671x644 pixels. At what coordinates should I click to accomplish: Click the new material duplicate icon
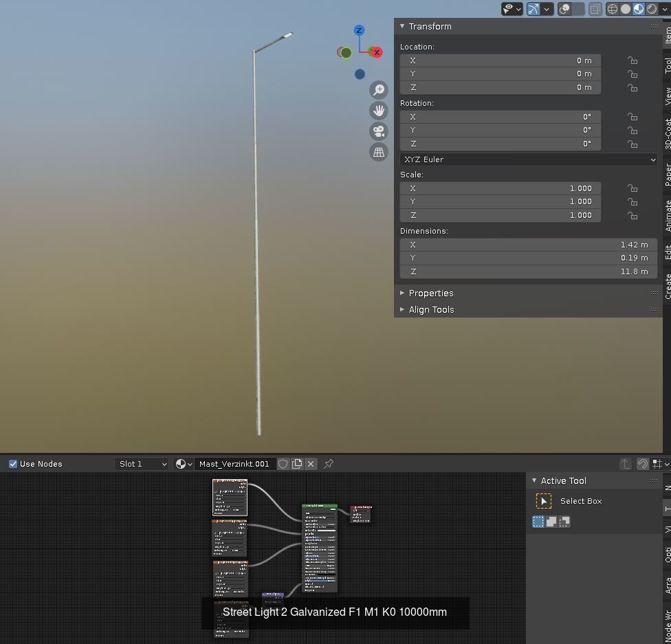pos(297,464)
